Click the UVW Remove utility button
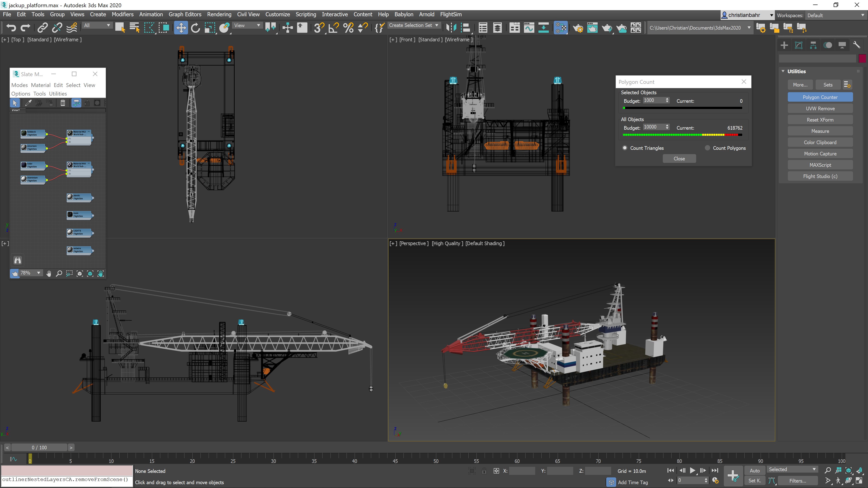The height and width of the screenshot is (488, 868). click(820, 108)
